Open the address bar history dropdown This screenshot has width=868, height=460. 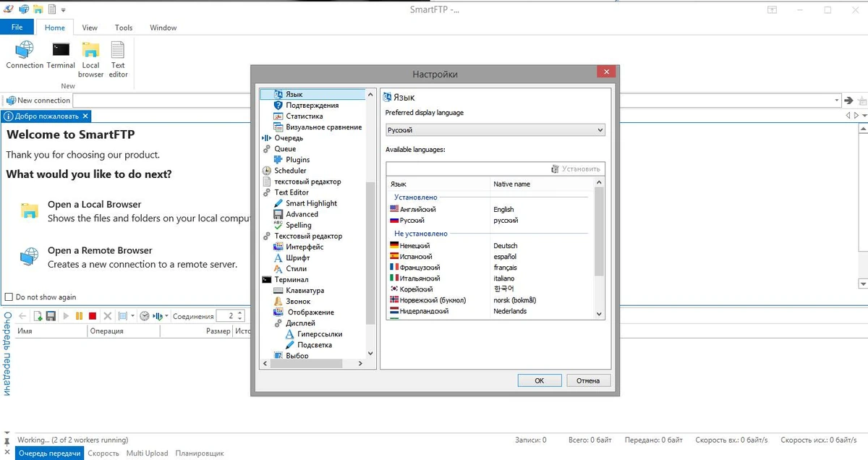tap(837, 101)
